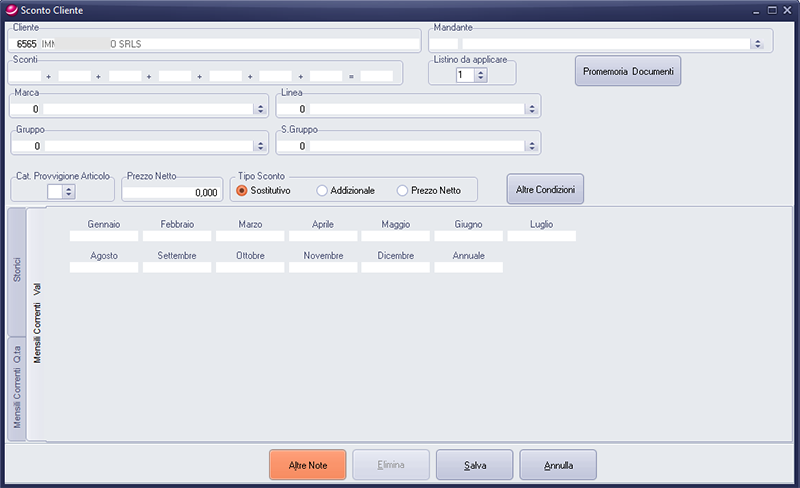Open the Mensili Correnti Q.ta tab

pyautogui.click(x=16, y=386)
